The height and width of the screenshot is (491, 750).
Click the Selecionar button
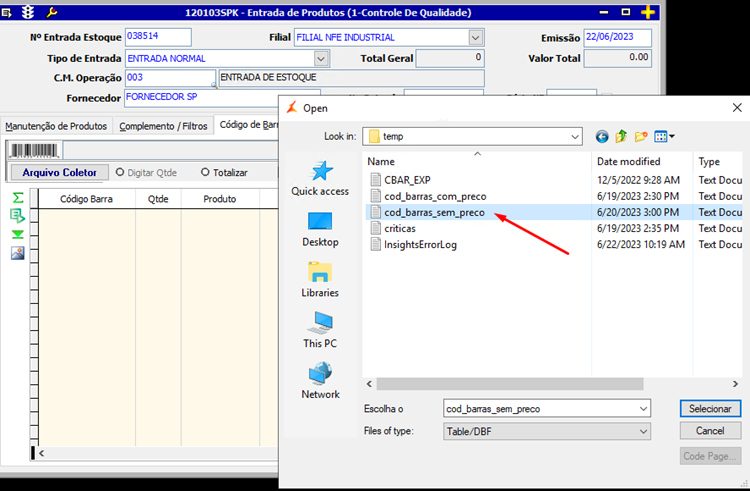click(x=710, y=409)
